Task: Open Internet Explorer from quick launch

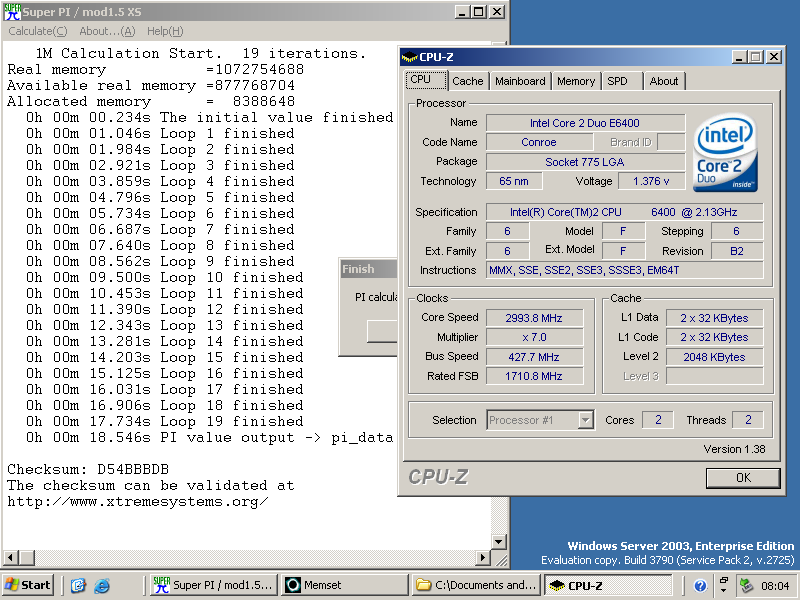Action: click(x=102, y=585)
